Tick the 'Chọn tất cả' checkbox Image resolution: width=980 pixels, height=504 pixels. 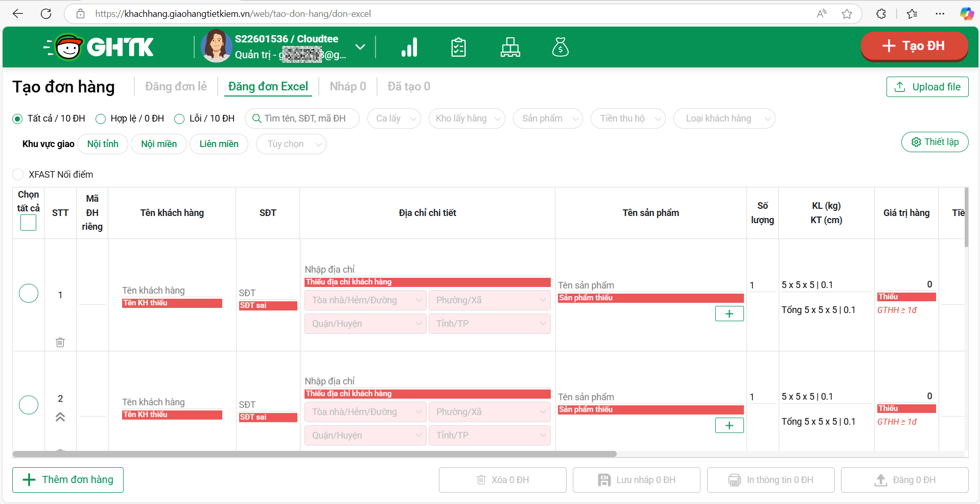click(28, 223)
